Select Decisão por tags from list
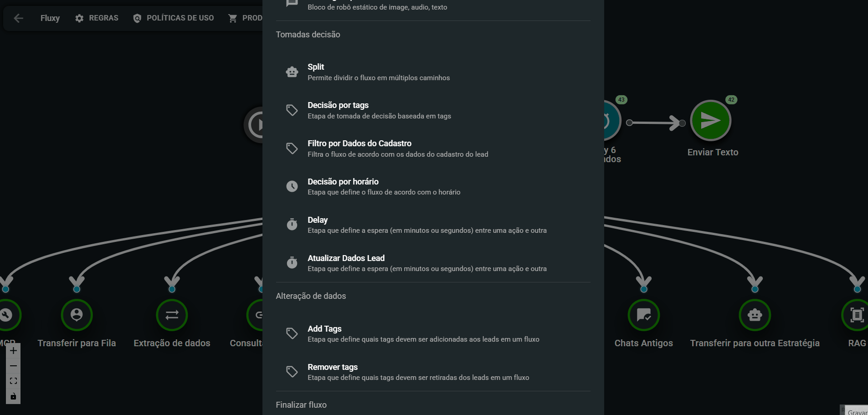Screen dimensions: 868x415 (x=433, y=110)
